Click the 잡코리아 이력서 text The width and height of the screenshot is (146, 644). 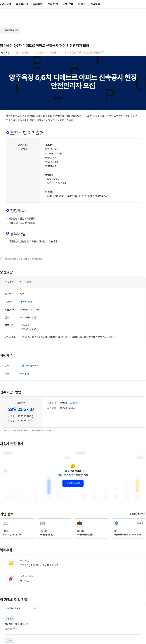click(68, 408)
